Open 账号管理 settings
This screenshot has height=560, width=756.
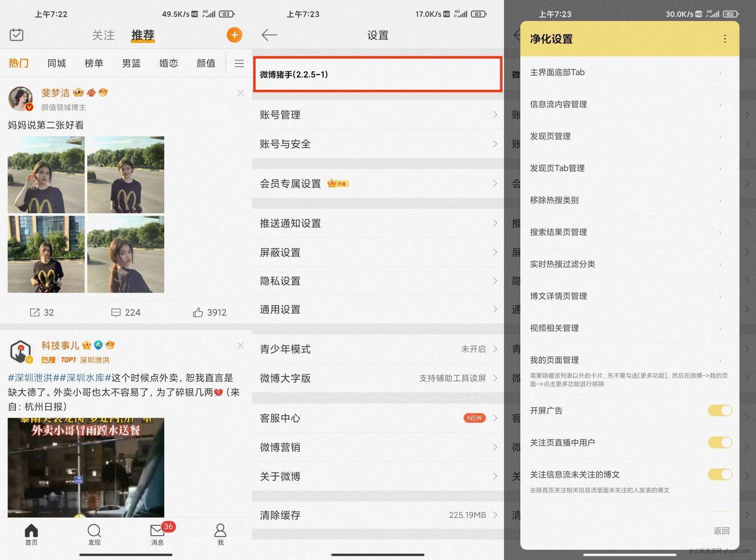(x=378, y=115)
